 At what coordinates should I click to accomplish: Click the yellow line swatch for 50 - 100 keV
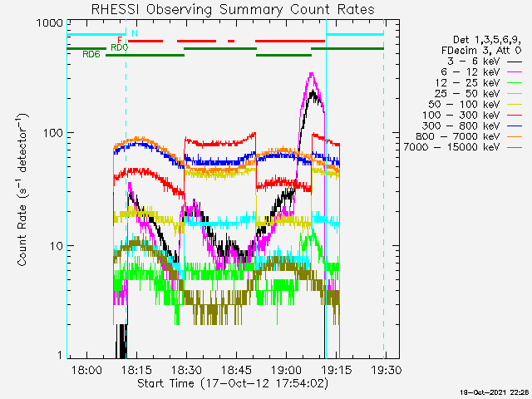(x=515, y=105)
